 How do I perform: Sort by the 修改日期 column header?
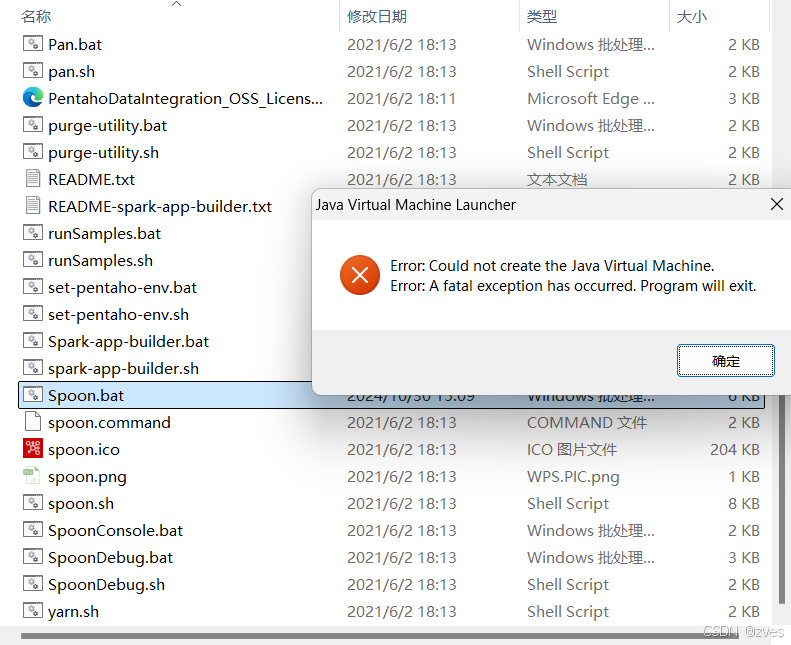tap(377, 17)
